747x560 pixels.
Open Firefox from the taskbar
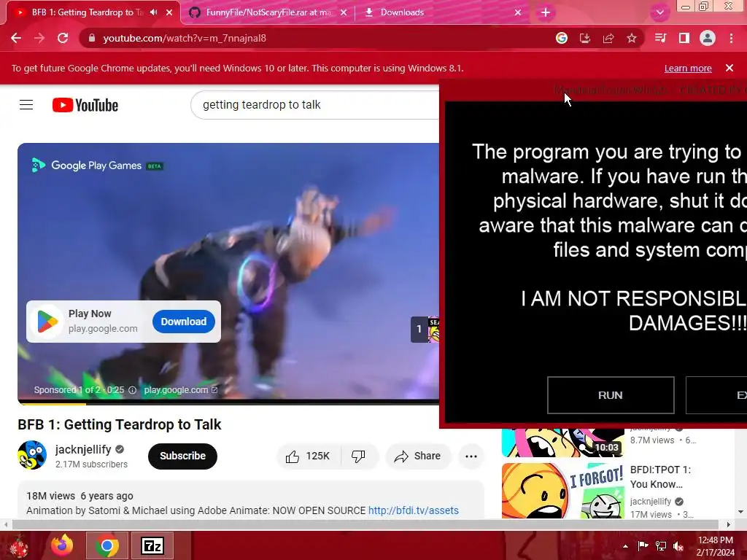(x=63, y=545)
